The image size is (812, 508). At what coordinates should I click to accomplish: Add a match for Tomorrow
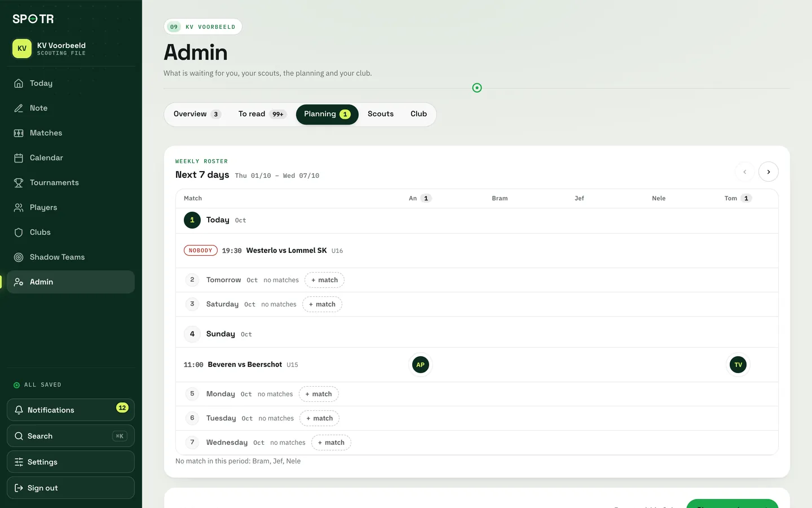(x=325, y=280)
